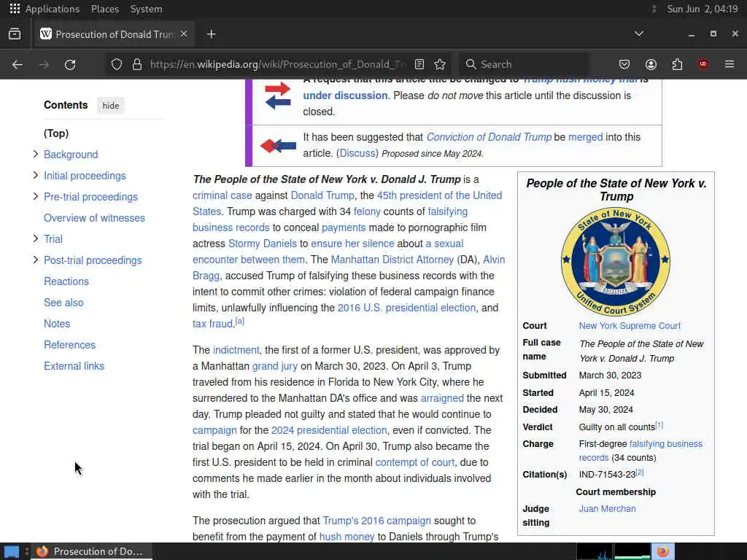Click the Firefox tray icon in bottom panel
The width and height of the screenshot is (747, 560).
(x=662, y=551)
